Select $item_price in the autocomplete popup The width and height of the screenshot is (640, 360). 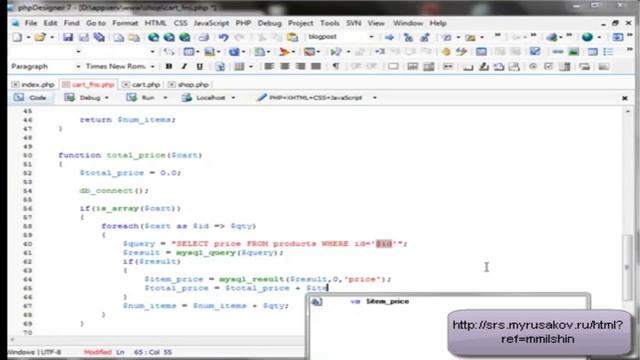tap(387, 301)
